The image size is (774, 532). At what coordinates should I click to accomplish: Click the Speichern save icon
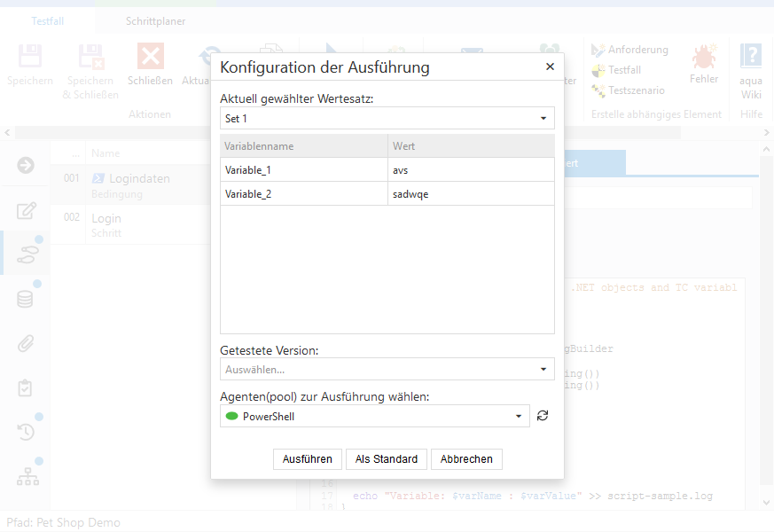[x=30, y=57]
